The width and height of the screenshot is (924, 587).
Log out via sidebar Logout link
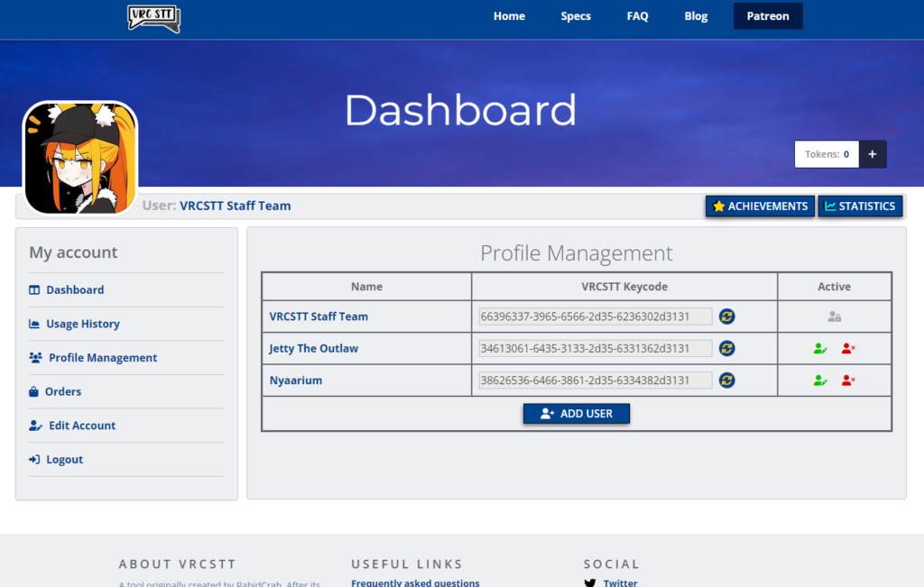click(x=64, y=460)
